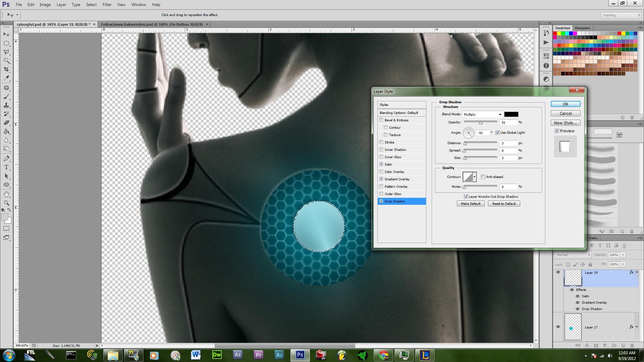Image resolution: width=644 pixels, height=362 pixels.
Task: Toggle Use Global Light checkbox
Action: click(x=497, y=132)
